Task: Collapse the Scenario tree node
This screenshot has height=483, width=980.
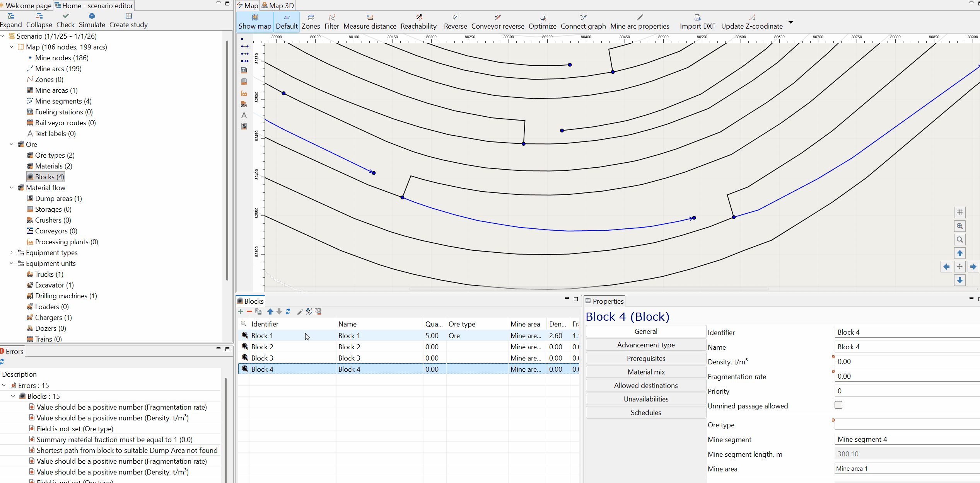Action: coord(3,36)
